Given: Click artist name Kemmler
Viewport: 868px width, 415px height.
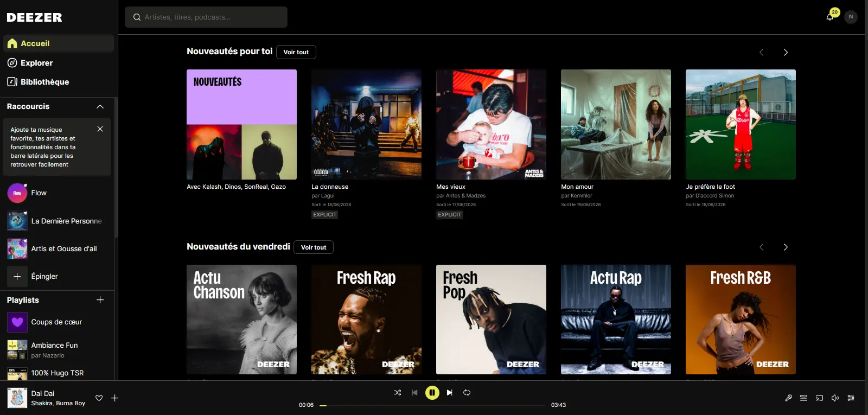Looking at the screenshot, I should point(582,196).
